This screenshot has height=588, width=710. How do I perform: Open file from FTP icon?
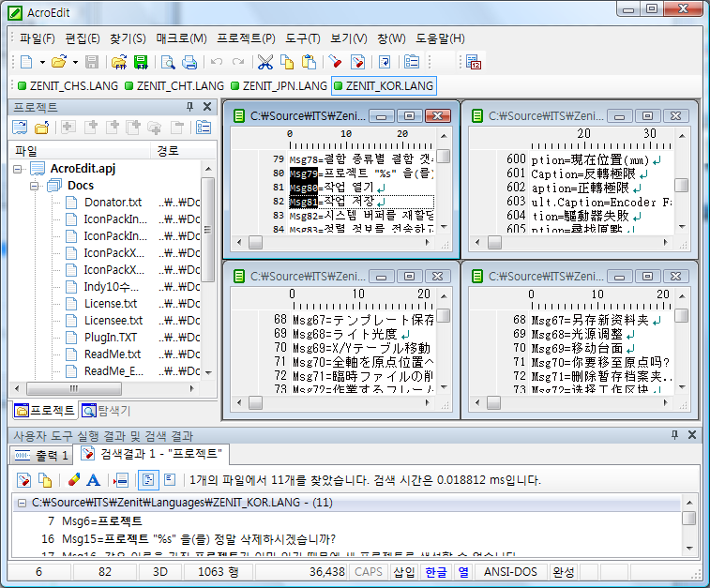pos(119,62)
